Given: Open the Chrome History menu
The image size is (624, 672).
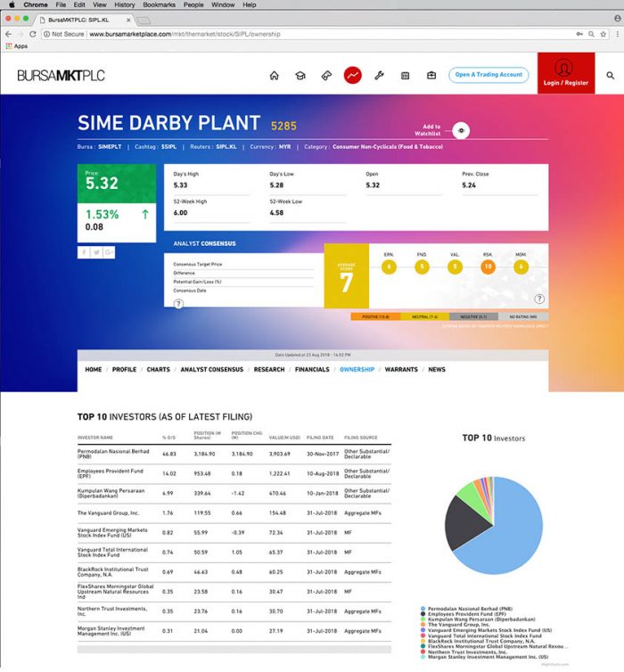Looking at the screenshot, I should coord(124,5).
